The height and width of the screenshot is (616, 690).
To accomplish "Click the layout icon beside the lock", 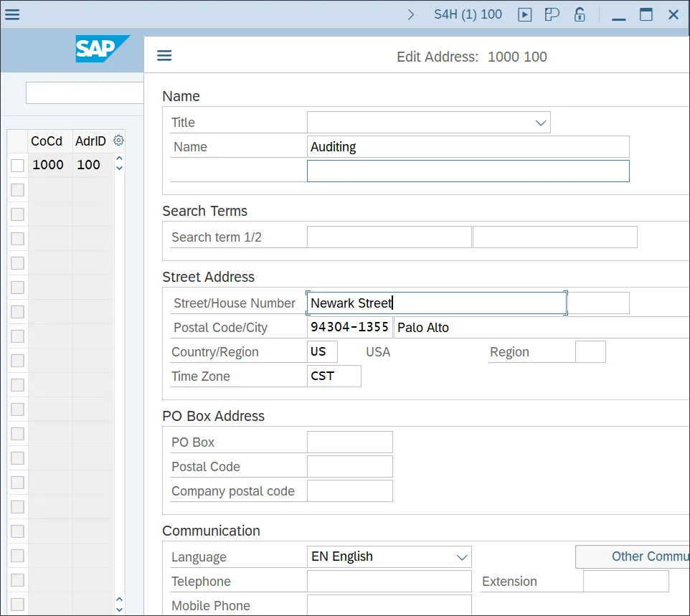I will [552, 14].
